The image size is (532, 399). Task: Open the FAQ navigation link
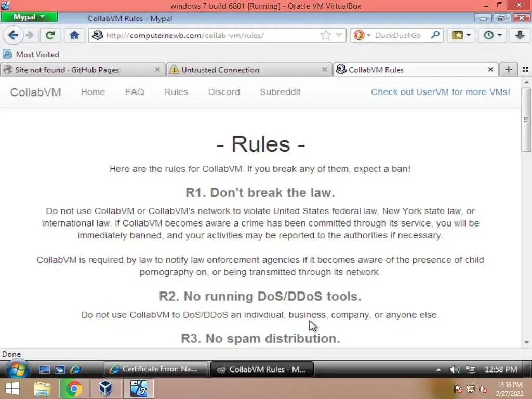pos(135,92)
